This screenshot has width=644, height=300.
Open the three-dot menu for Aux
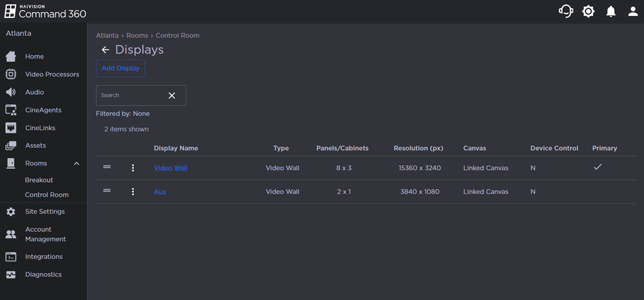[133, 192]
